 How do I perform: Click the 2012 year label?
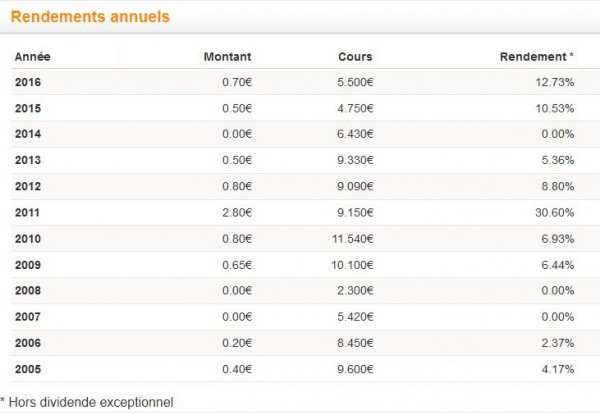[x=28, y=186]
